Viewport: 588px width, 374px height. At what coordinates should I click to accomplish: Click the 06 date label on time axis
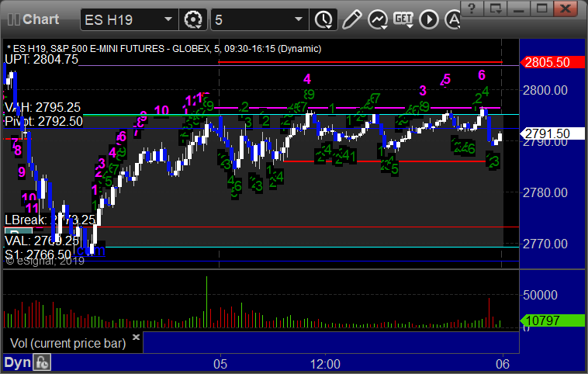tap(503, 364)
